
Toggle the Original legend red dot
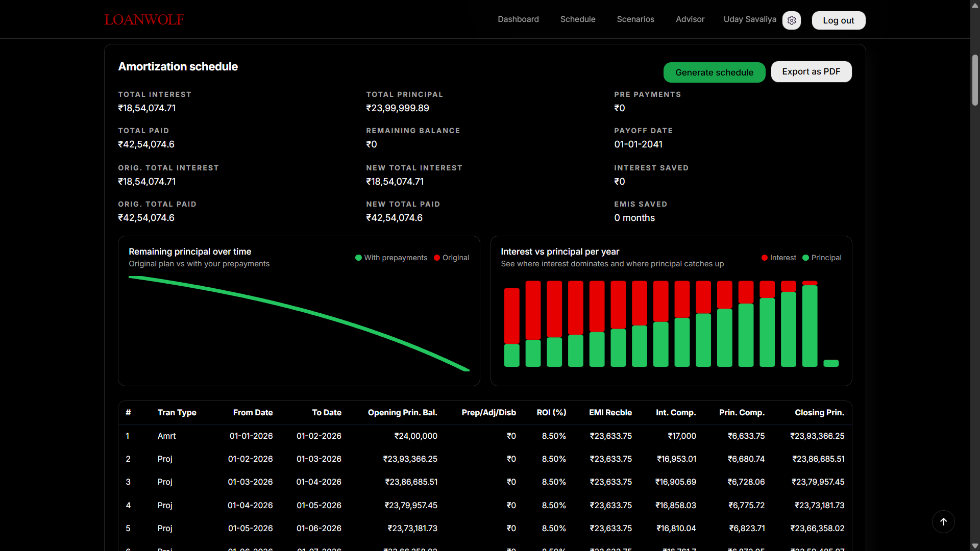[437, 258]
